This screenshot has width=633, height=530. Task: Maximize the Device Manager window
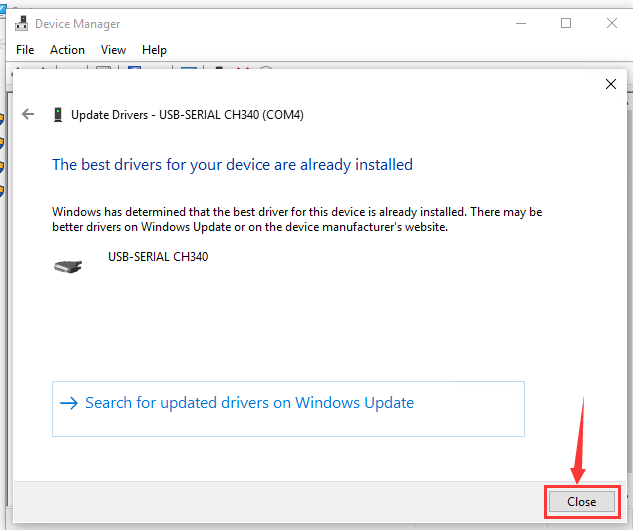click(x=566, y=23)
